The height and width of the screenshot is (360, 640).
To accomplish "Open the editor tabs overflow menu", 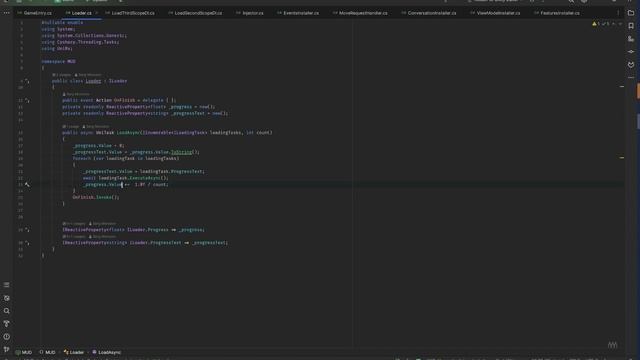I will tap(618, 13).
